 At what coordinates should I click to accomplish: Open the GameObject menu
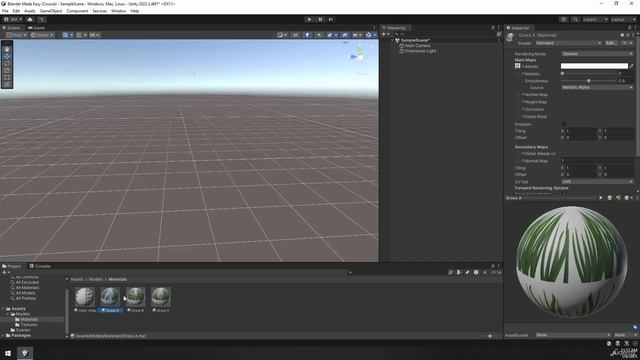(51, 11)
